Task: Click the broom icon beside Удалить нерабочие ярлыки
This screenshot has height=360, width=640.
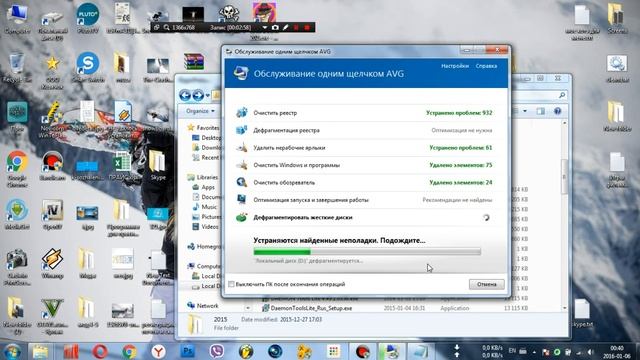Action: point(242,148)
